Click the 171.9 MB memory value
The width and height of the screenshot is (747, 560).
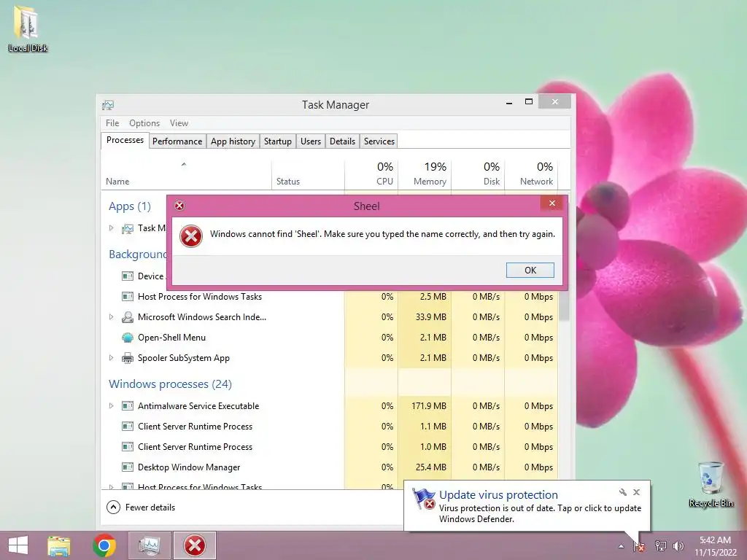[429, 405]
